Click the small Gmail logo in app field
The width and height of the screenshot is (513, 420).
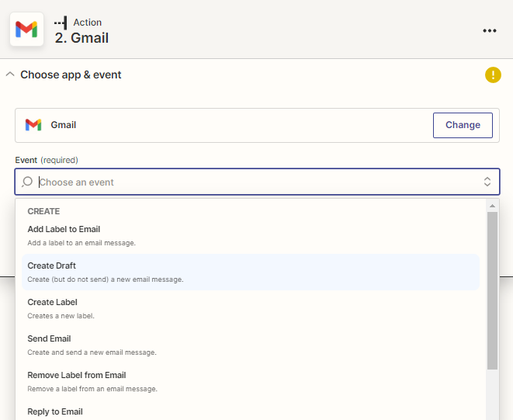click(33, 125)
